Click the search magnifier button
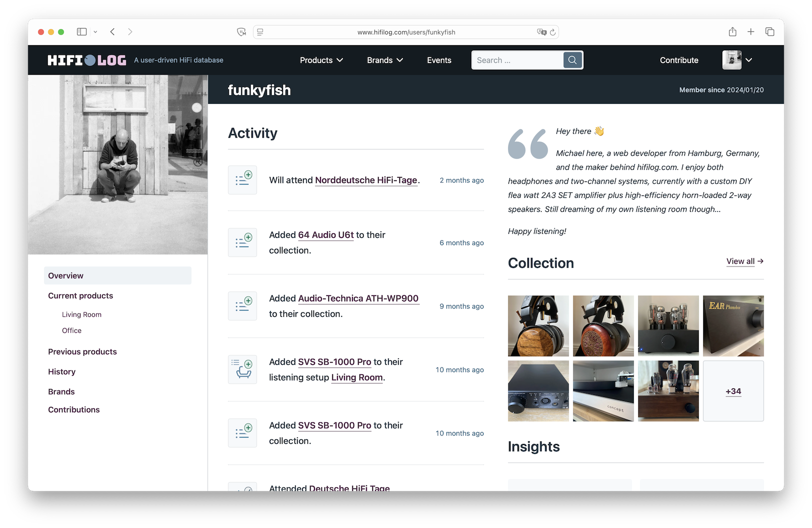This screenshot has width=812, height=528. pos(572,60)
